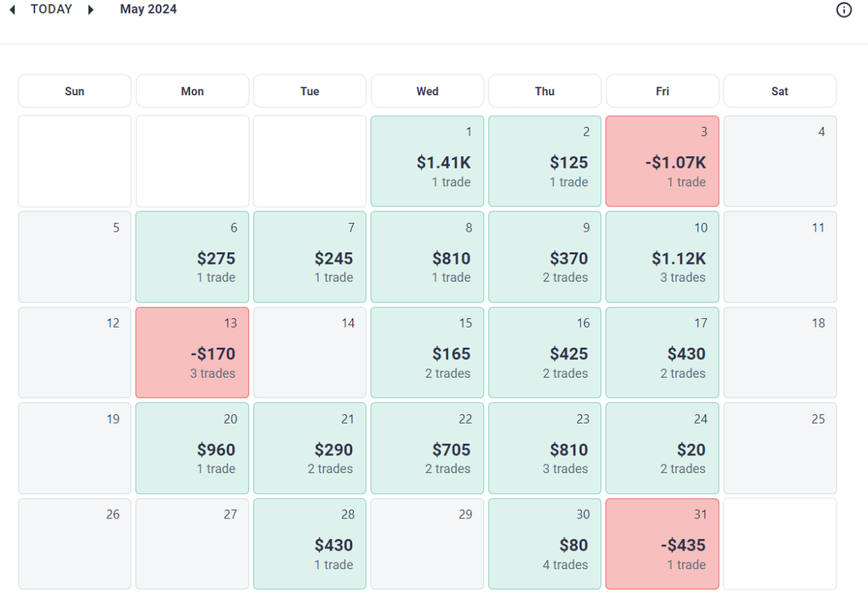Open May 28 cell with $430, 1 trade
This screenshot has width=868, height=600.
[310, 544]
